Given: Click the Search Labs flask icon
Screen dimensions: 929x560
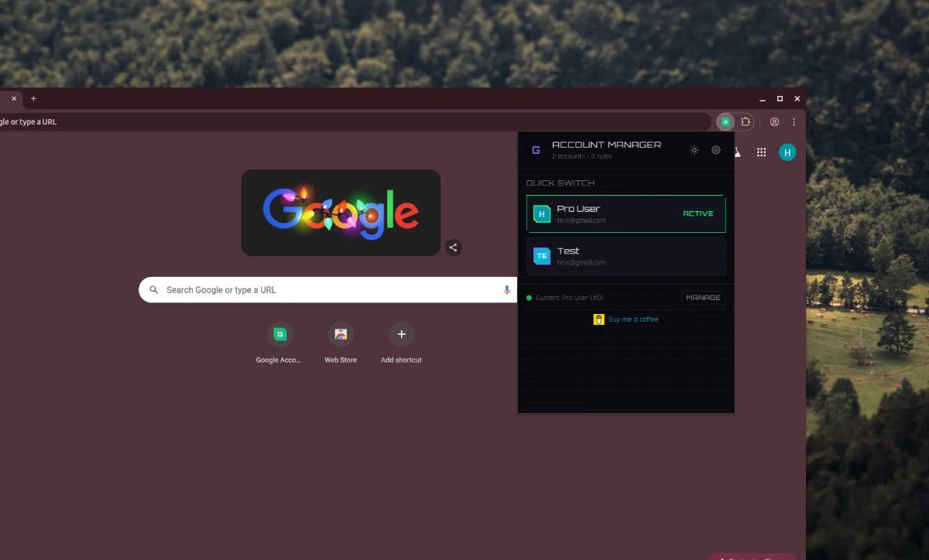Looking at the screenshot, I should (x=736, y=152).
